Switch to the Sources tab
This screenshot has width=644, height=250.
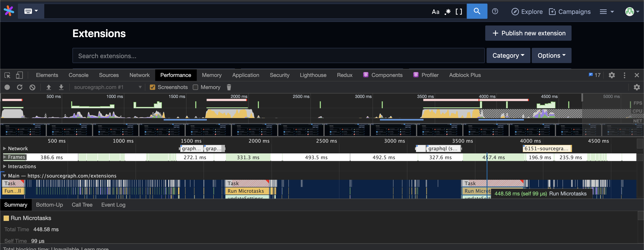point(109,75)
